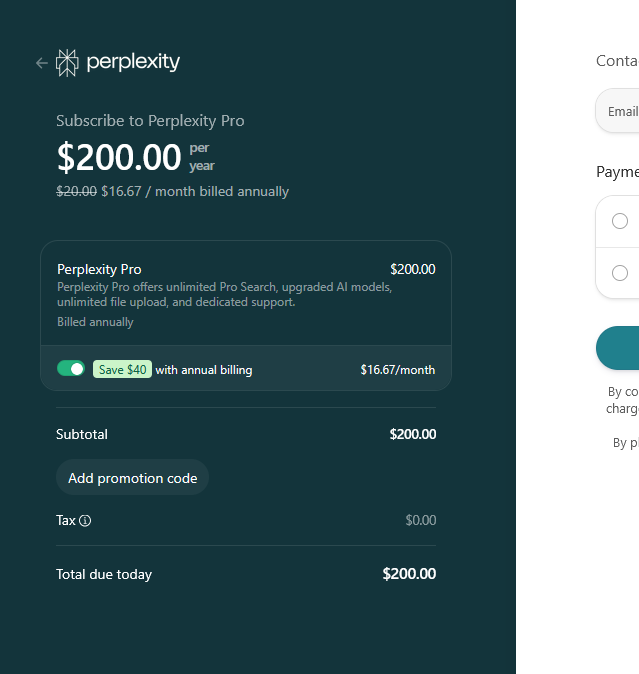Click the Tax $0.00 amount

421,521
